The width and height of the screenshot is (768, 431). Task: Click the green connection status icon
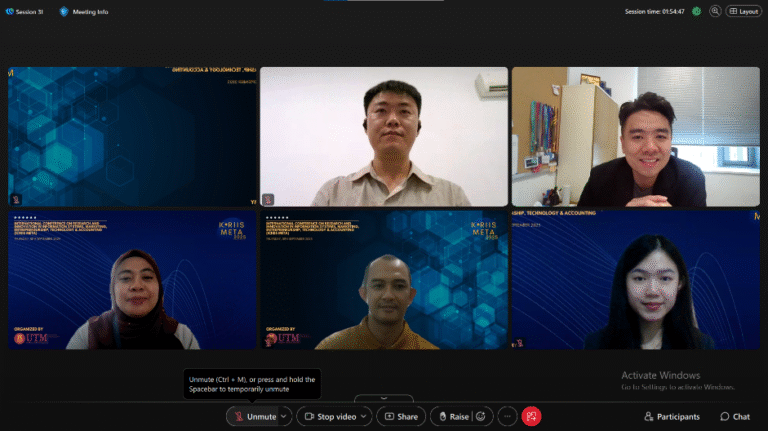(x=696, y=11)
